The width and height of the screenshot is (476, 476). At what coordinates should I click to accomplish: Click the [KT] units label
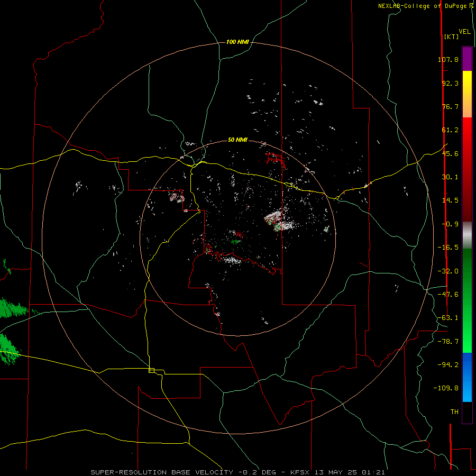[452, 36]
